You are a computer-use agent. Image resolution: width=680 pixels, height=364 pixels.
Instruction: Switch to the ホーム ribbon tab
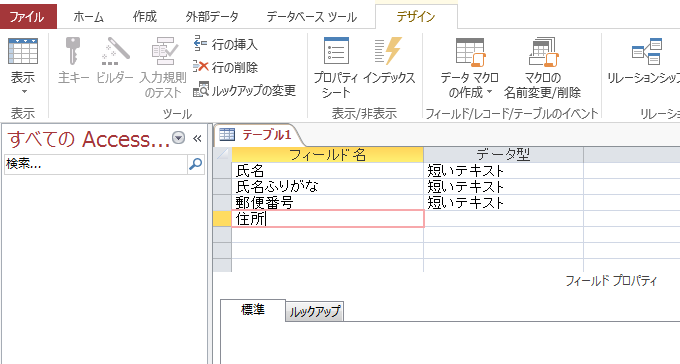coord(88,16)
